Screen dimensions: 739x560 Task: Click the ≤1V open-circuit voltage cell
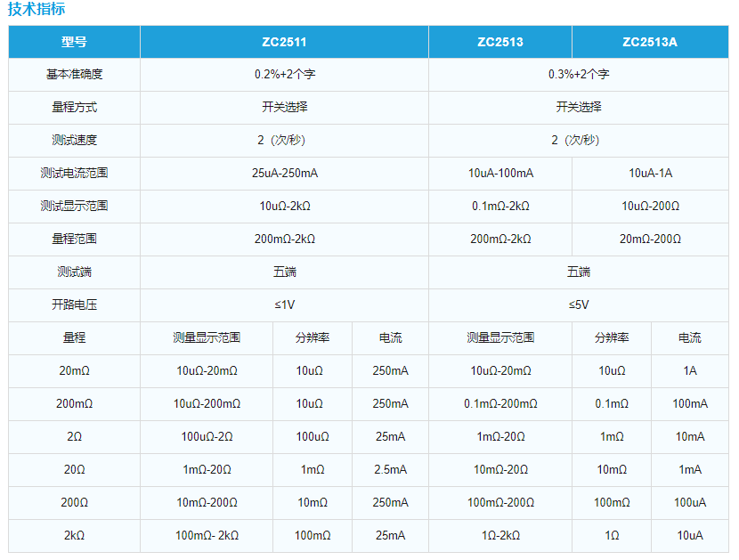(x=285, y=305)
